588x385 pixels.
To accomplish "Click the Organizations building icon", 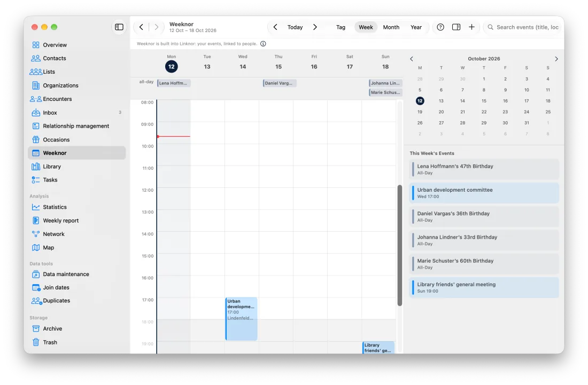I will [36, 85].
